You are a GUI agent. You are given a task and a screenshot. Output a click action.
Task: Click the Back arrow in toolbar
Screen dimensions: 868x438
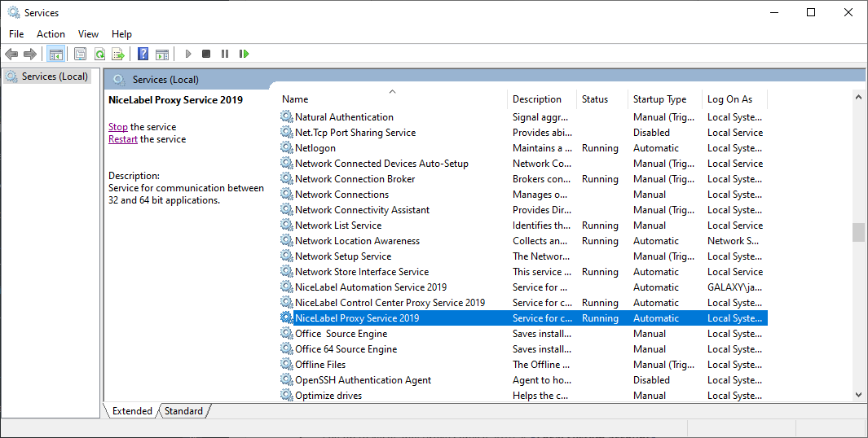coord(11,54)
